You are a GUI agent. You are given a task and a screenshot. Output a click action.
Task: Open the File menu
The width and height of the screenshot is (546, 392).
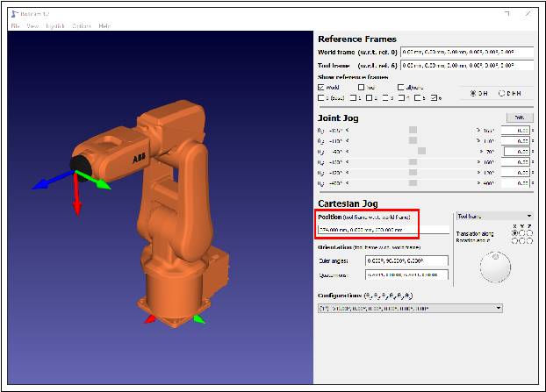[x=15, y=26]
